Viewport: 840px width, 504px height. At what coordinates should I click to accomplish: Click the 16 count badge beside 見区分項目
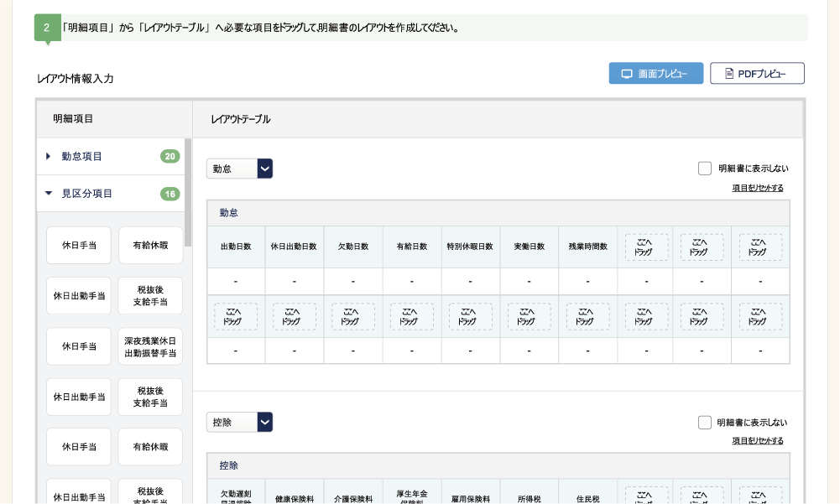[170, 193]
